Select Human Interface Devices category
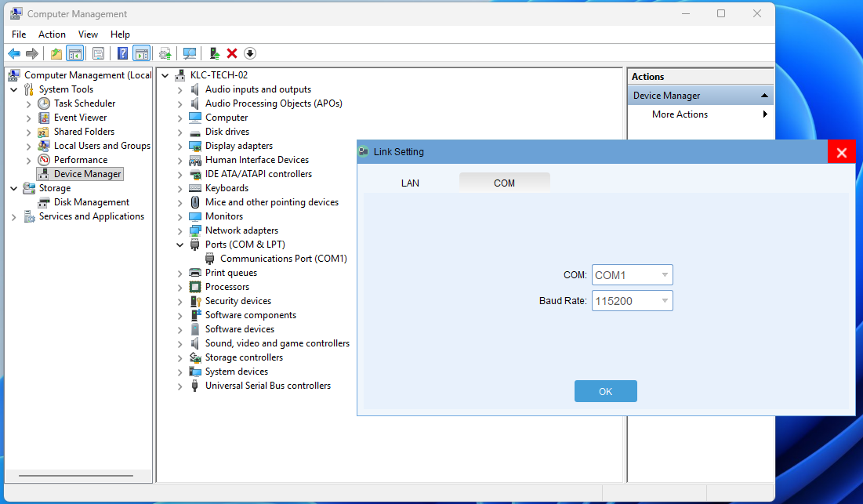The image size is (863, 504). coord(257,160)
